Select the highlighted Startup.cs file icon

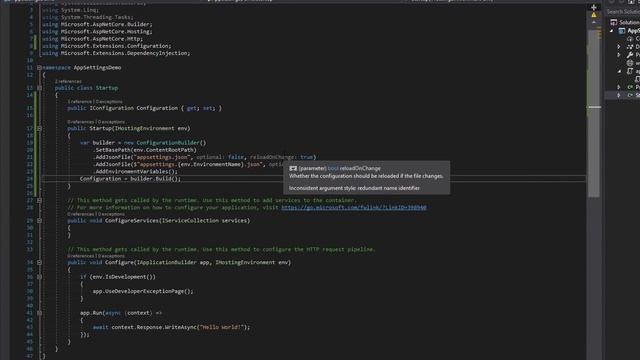tap(630, 95)
